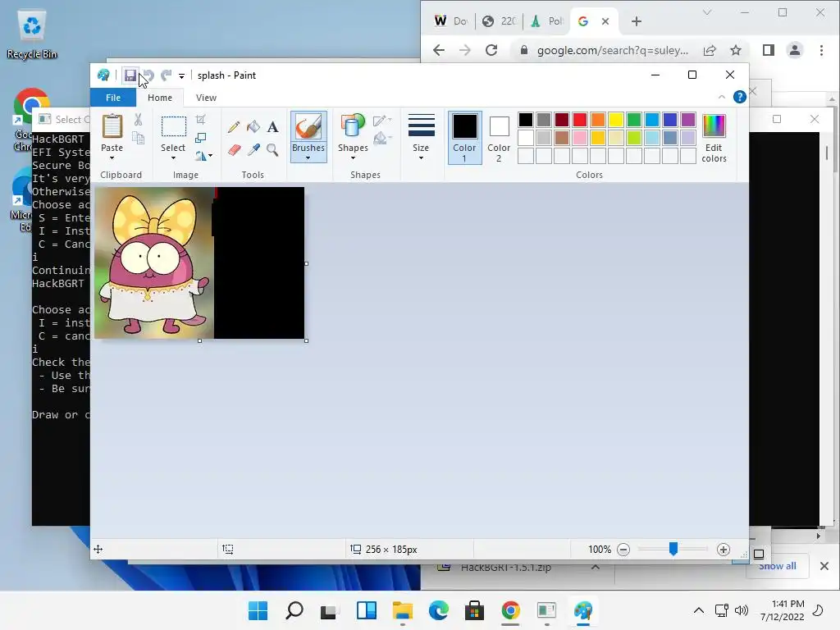The width and height of the screenshot is (840, 630).
Task: Pick the green palette swatch
Action: pyautogui.click(x=634, y=120)
